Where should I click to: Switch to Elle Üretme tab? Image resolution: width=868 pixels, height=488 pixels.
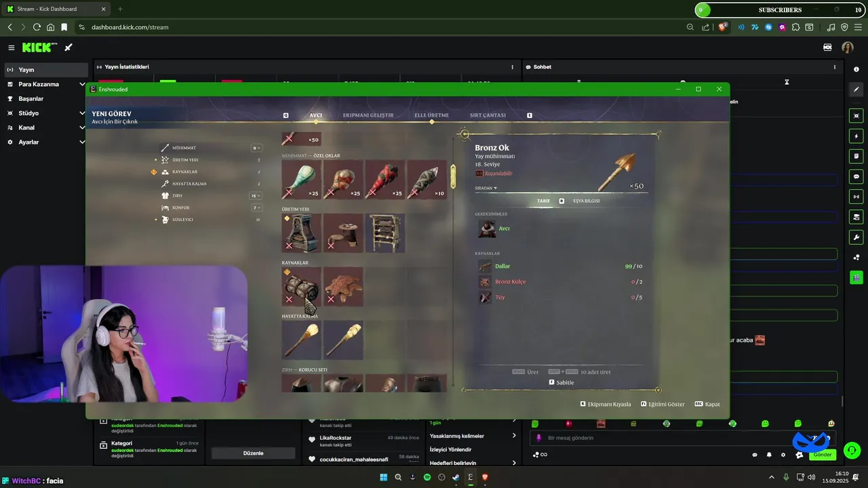click(432, 115)
